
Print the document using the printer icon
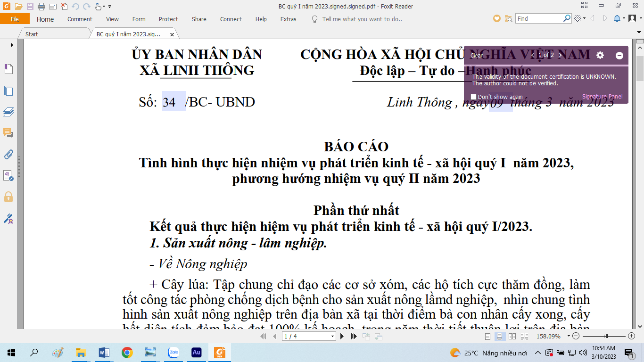coord(41,7)
